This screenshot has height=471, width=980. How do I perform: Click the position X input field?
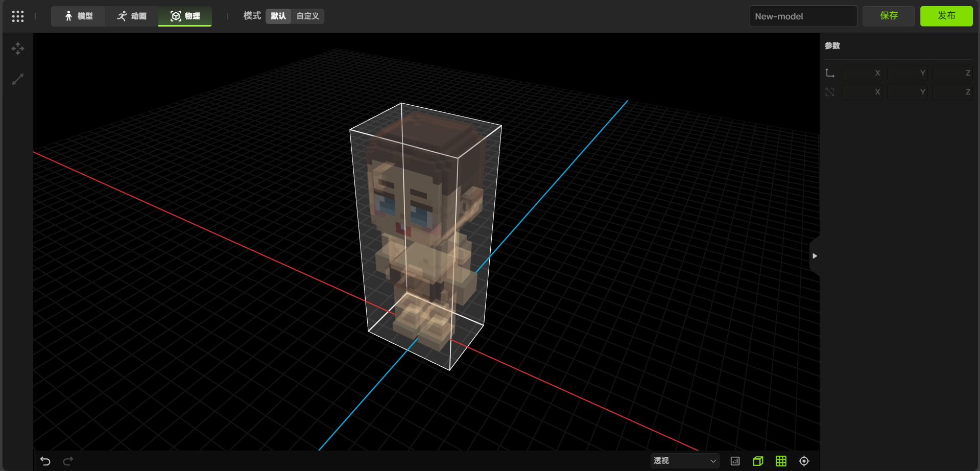(x=861, y=73)
